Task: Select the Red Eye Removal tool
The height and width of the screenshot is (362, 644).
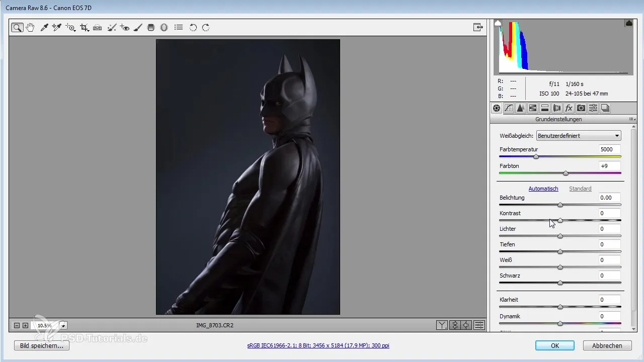Action: click(125, 28)
